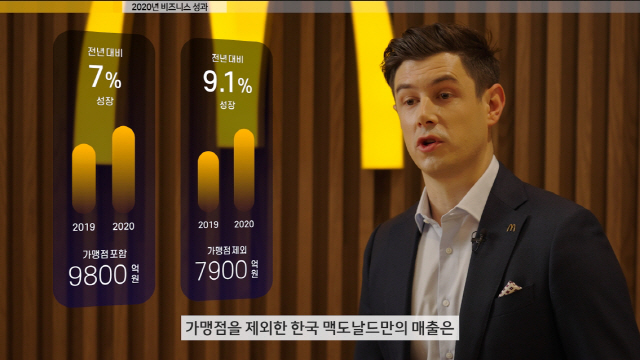Click the '7900 억원' sales figure
Screen dimensions: 640x360
(227, 270)
